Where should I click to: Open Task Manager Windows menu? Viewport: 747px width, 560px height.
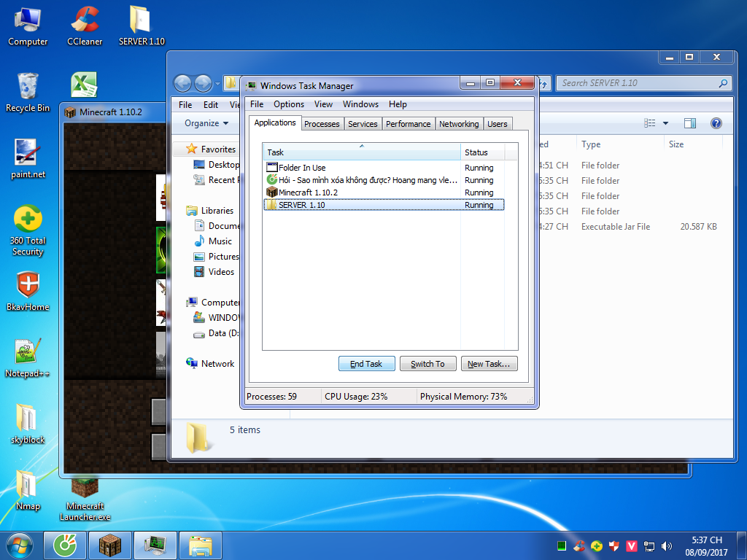(360, 104)
